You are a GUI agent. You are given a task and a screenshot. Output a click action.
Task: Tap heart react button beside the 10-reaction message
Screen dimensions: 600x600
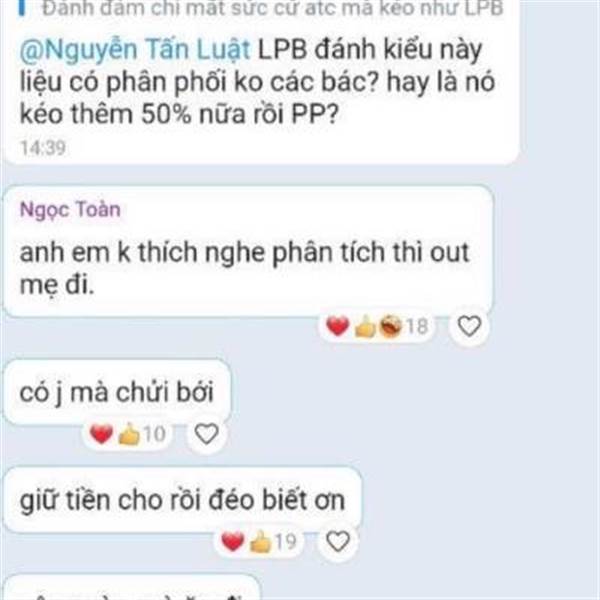[206, 434]
